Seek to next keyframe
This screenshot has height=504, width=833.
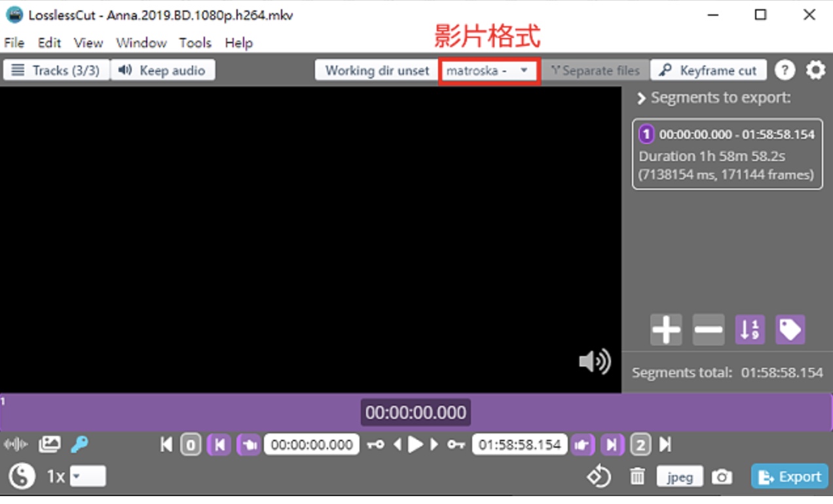pyautogui.click(x=456, y=446)
